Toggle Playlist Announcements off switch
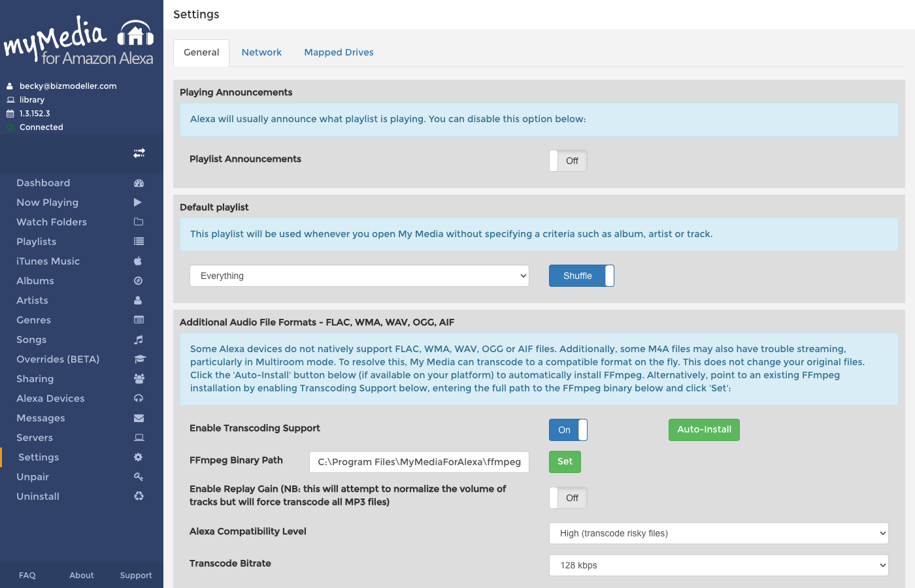This screenshot has height=588, width=915. (568, 160)
